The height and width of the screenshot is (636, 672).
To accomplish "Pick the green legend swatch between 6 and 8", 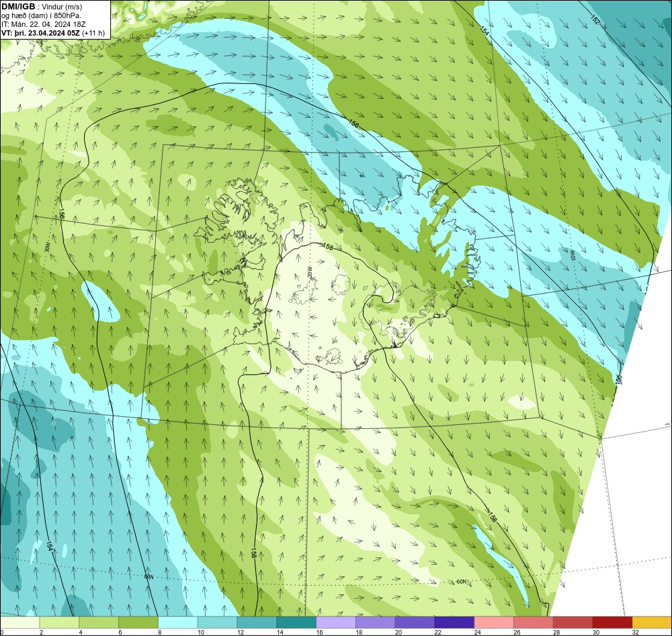I will 138,622.
